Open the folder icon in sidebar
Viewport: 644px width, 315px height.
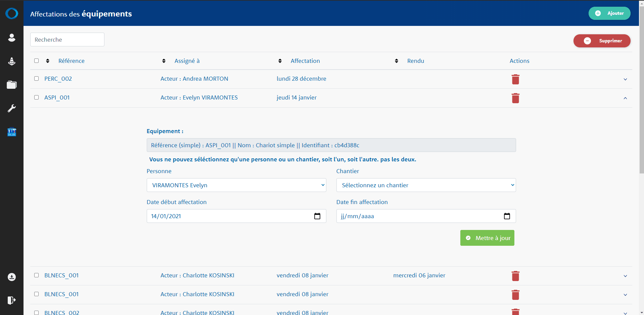pos(12,85)
